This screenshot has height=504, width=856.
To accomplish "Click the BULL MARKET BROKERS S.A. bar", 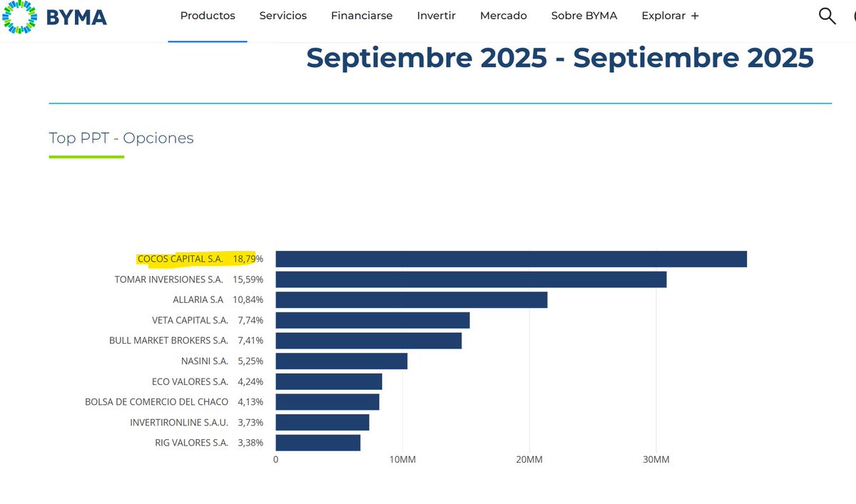I will [x=369, y=341].
